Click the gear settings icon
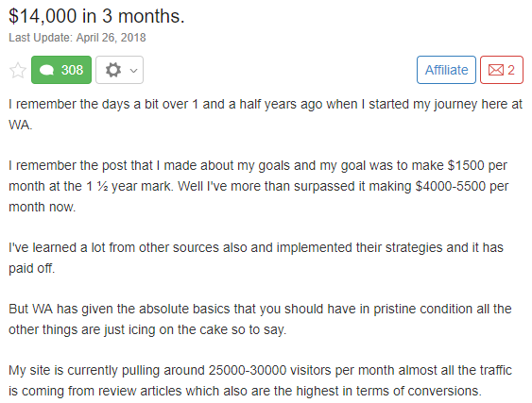The width and height of the screenshot is (532, 403). 113,70
